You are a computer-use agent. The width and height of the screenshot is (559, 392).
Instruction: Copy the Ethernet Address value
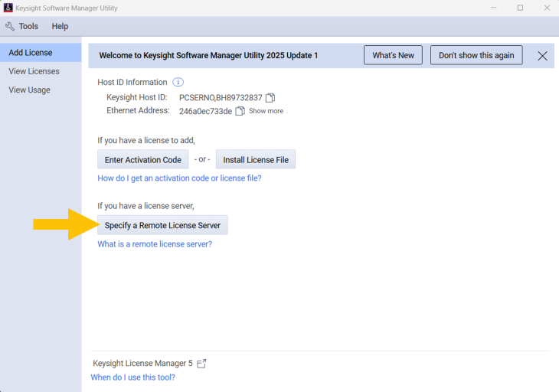pyautogui.click(x=240, y=111)
